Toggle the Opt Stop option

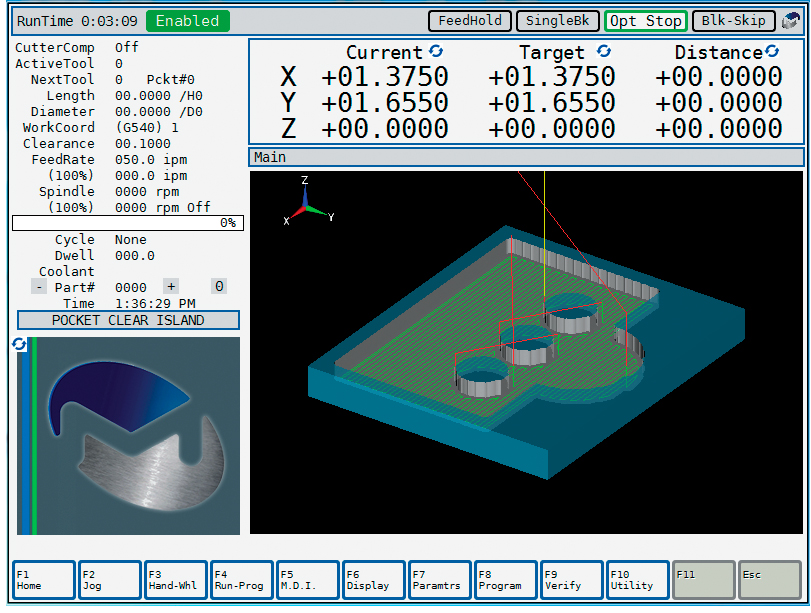[645, 21]
